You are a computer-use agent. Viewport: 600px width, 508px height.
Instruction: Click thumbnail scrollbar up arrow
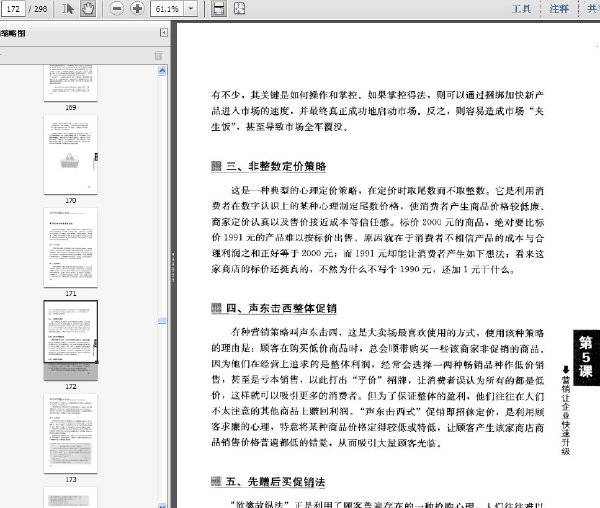(162, 70)
